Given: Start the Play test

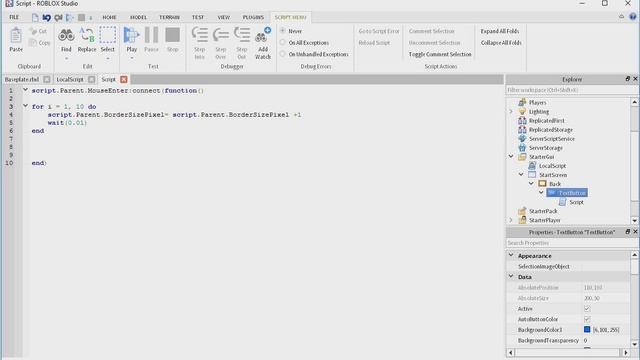Looking at the screenshot, I should point(131,35).
